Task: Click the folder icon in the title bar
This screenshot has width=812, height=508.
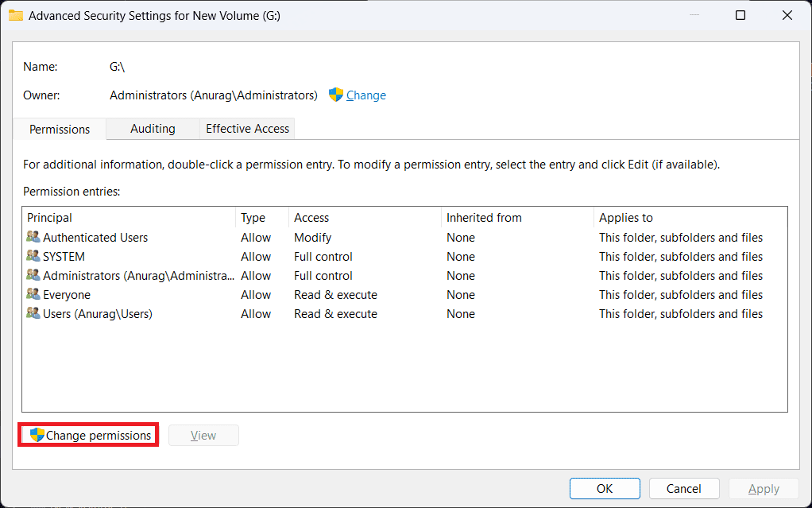Action: pyautogui.click(x=16, y=15)
